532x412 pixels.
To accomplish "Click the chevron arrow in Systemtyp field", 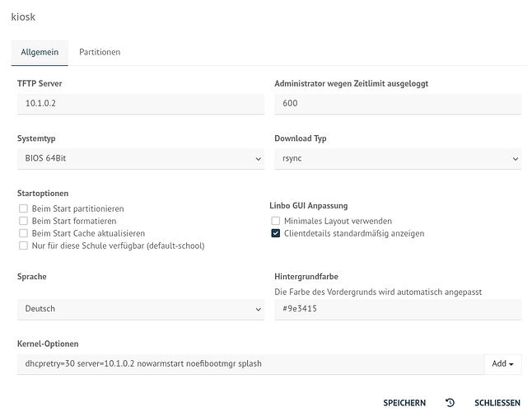I will point(258,158).
